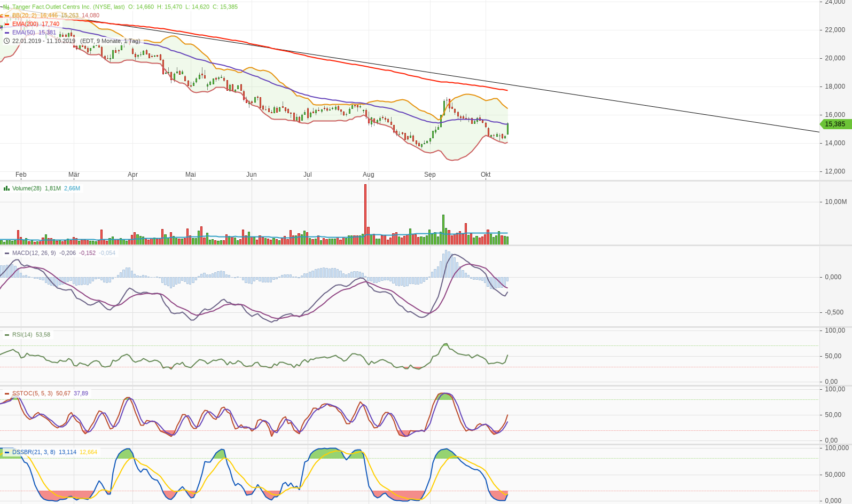The image size is (852, 504).
Task: Click the tallest red volume bar in August
Action: [x=365, y=214]
